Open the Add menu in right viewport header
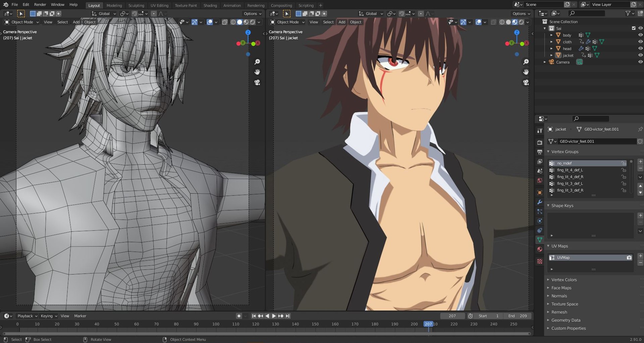 [x=342, y=22]
